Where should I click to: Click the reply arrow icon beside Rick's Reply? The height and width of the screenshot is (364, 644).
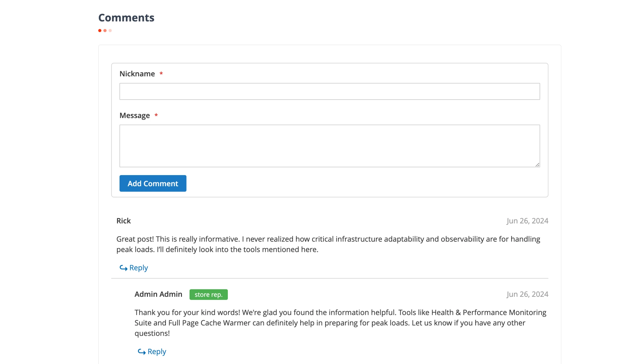123,268
